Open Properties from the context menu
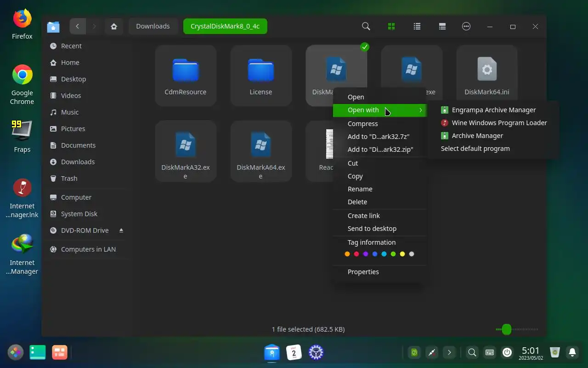Viewport: 588px width, 368px height. pyautogui.click(x=380, y=272)
